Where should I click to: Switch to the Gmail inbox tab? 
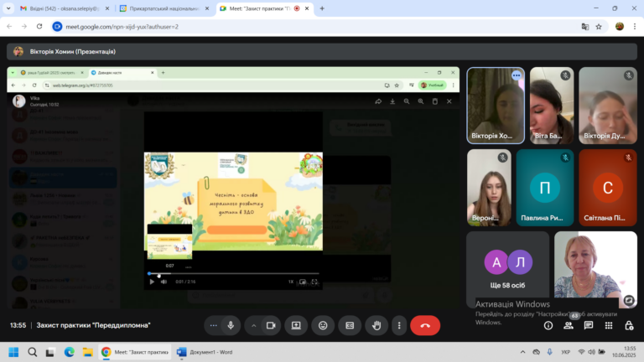tap(65, 8)
